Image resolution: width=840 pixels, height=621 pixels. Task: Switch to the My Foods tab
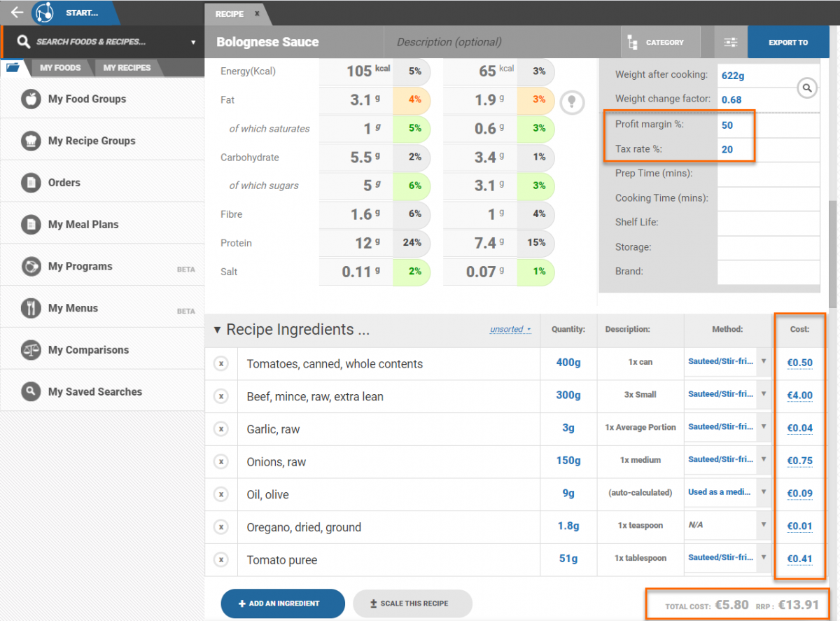tap(60, 68)
